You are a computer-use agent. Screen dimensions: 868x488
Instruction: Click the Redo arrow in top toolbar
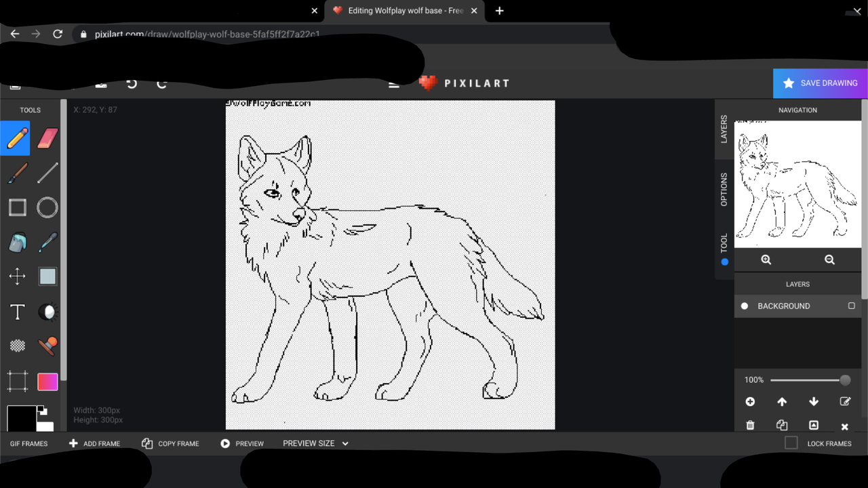[x=162, y=83]
